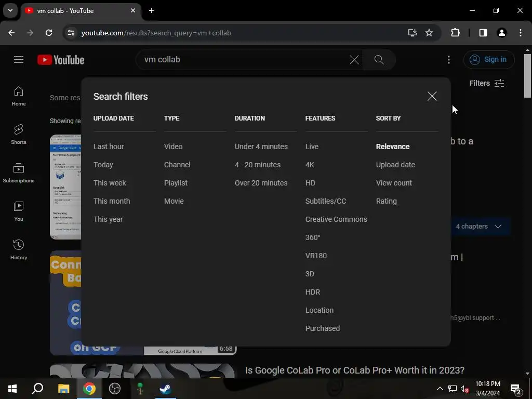
Task: Open the Extensions puzzle icon
Action: click(x=455, y=33)
